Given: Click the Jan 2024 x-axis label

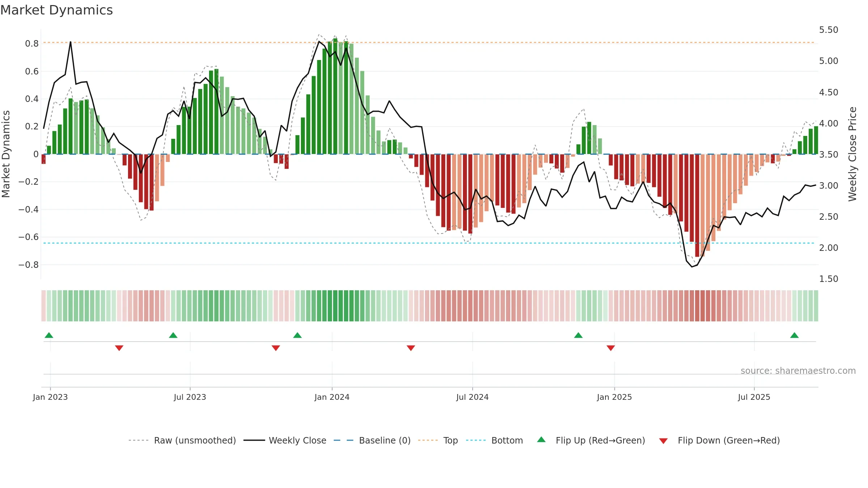Looking at the screenshot, I should pos(332,397).
